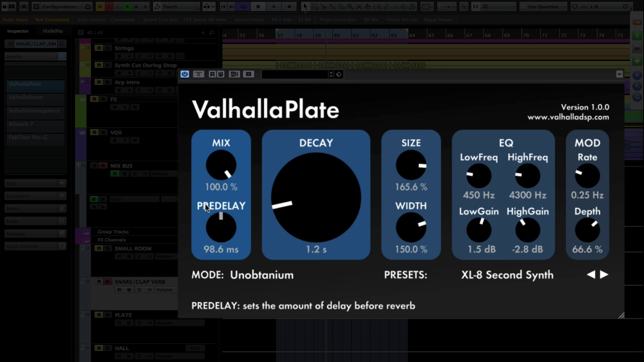Select previous ValhallaPlate preset arrow
This screenshot has width=644, height=362.
[x=591, y=275]
